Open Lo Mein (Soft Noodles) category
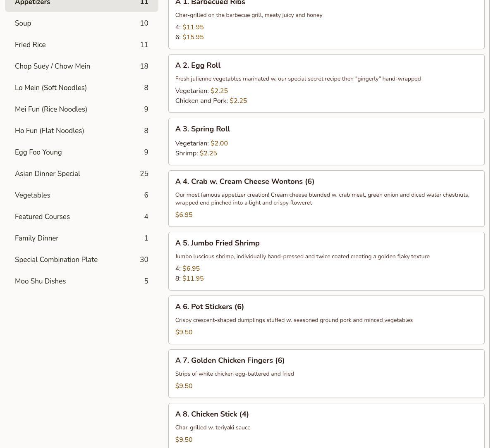The height and width of the screenshot is (448, 498). click(81, 88)
